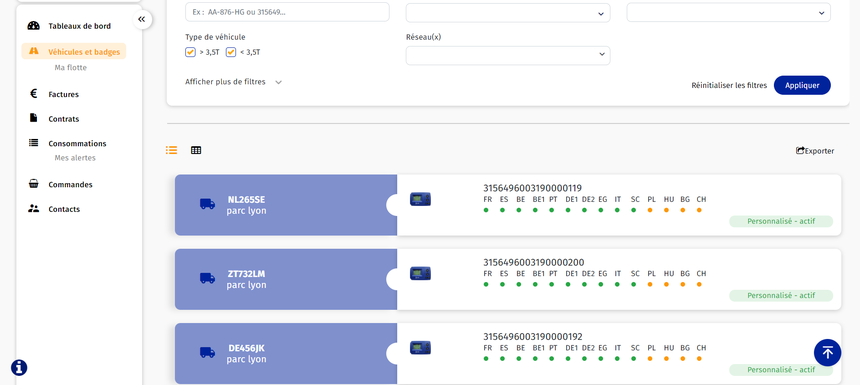Open Tableaux de bord dashboard icon
Screen dimensions: 860x385
pyautogui.click(x=33, y=26)
